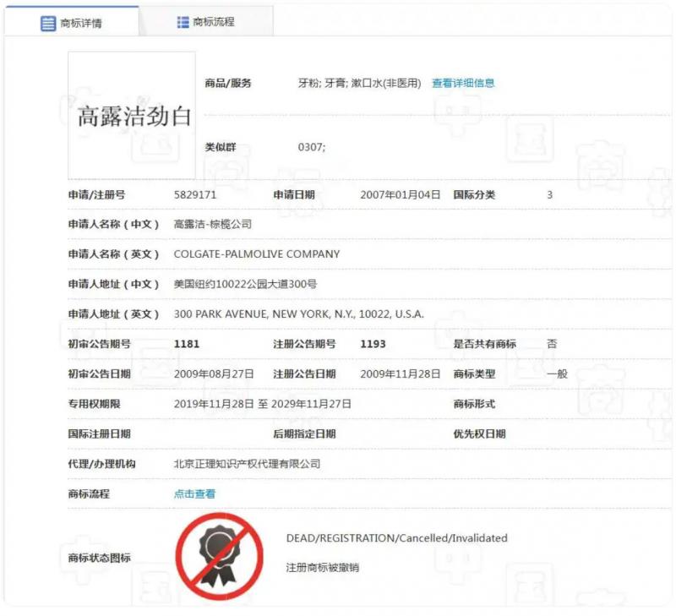The height and width of the screenshot is (616, 676).
Task: Select trademark type value 一般
Action: [x=557, y=373]
